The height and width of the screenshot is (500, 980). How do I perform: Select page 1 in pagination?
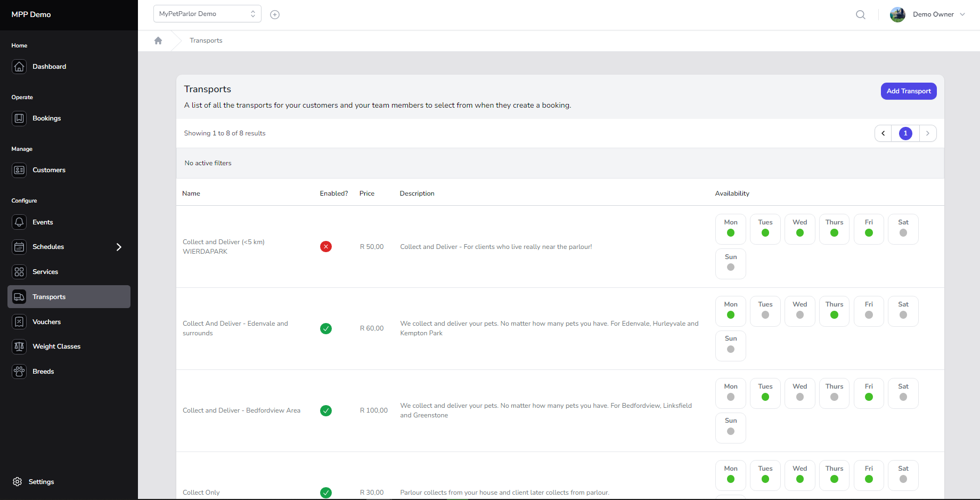point(905,133)
